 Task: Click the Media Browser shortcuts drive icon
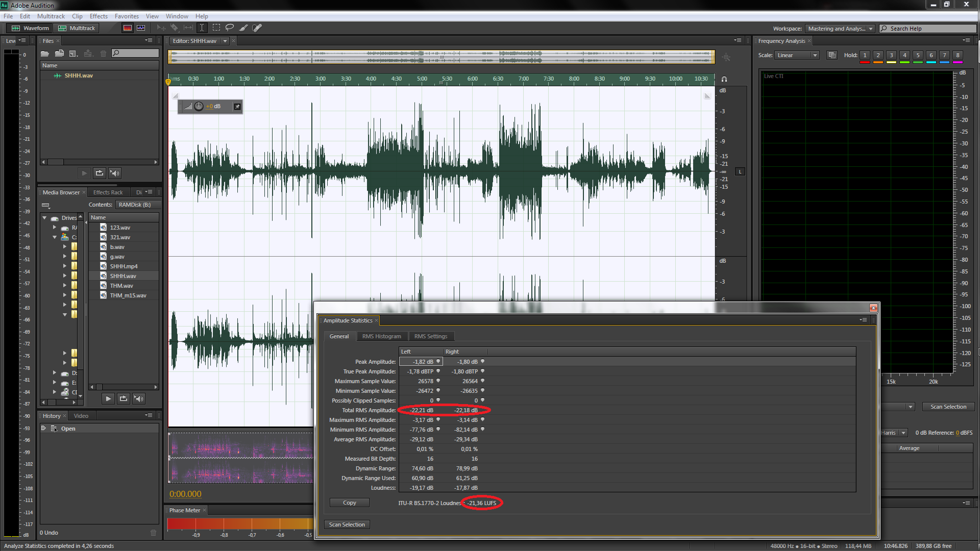coord(46,205)
